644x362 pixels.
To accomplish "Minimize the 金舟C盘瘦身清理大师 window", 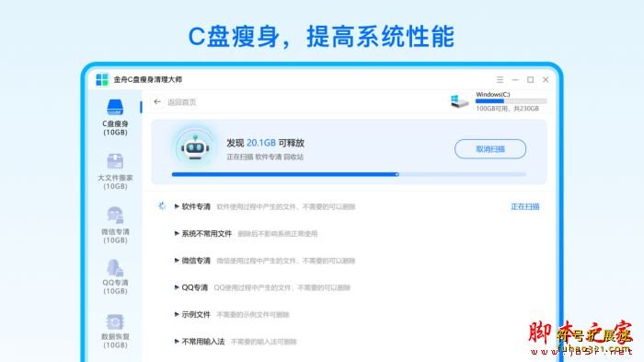I will pos(515,79).
